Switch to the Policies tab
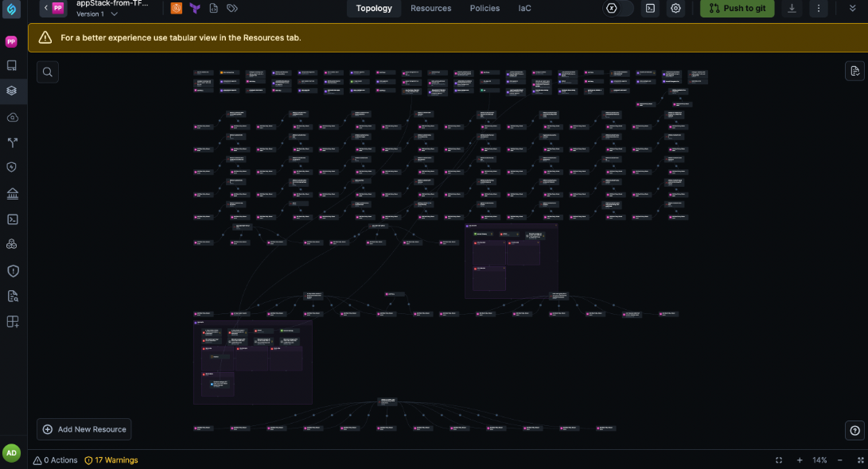Image resolution: width=868 pixels, height=469 pixels. 485,8
